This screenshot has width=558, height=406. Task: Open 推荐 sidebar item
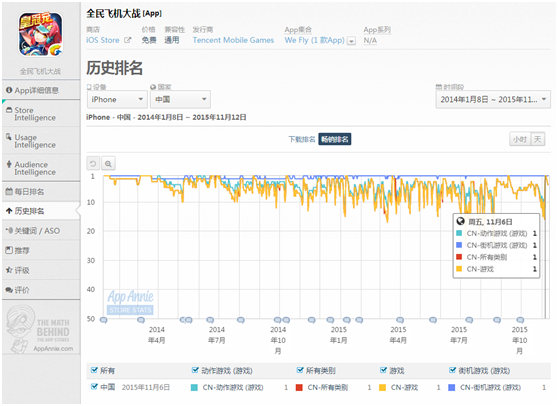point(41,251)
